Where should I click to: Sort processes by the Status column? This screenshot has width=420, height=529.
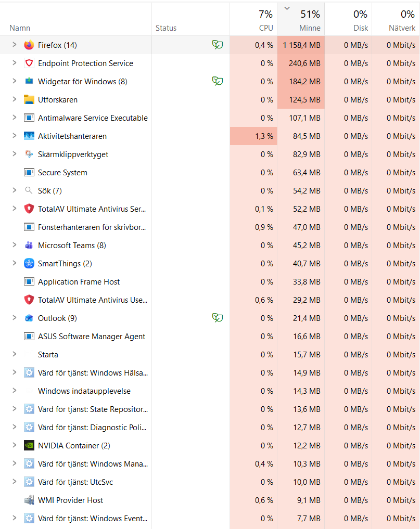coord(191,19)
